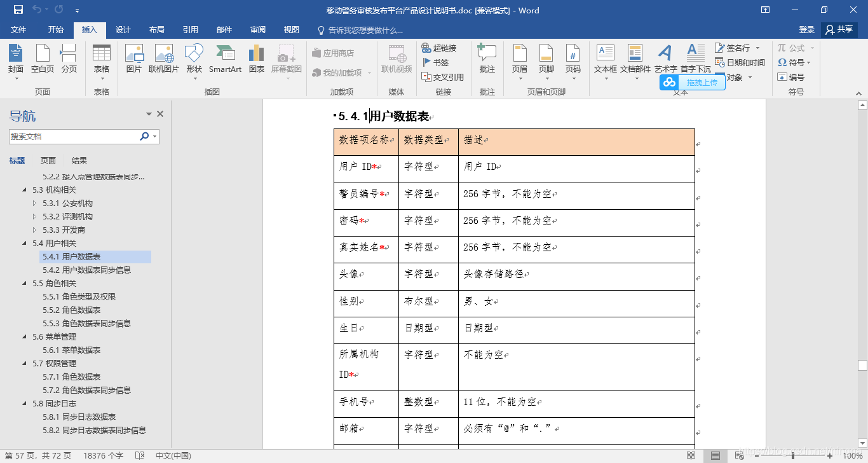Screen dimensions: 868x463
Task: Switch to read mode view in the status bar
Action: (691, 455)
